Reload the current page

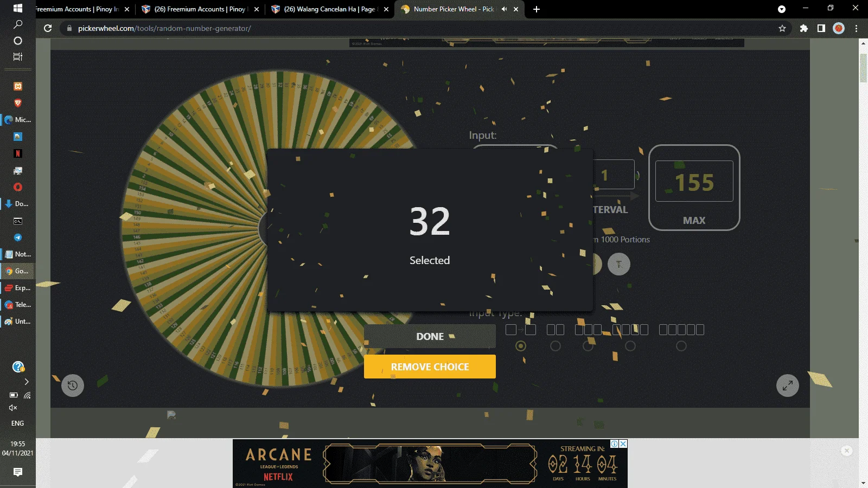48,28
